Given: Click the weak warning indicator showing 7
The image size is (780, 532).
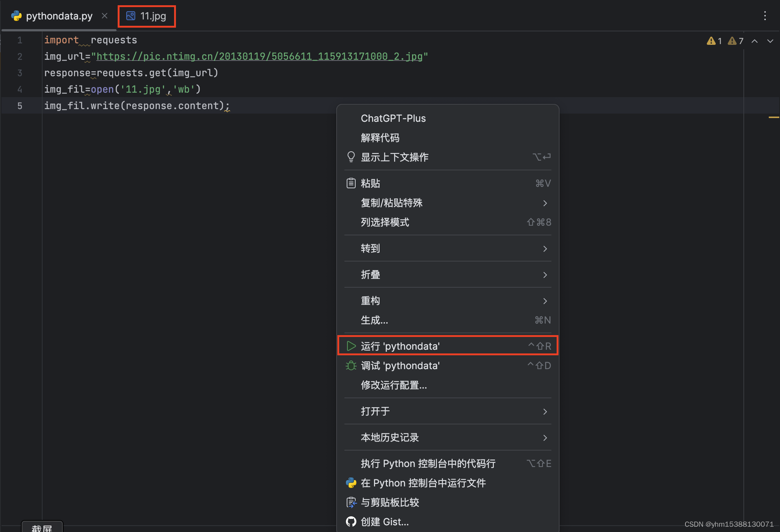Looking at the screenshot, I should [736, 41].
